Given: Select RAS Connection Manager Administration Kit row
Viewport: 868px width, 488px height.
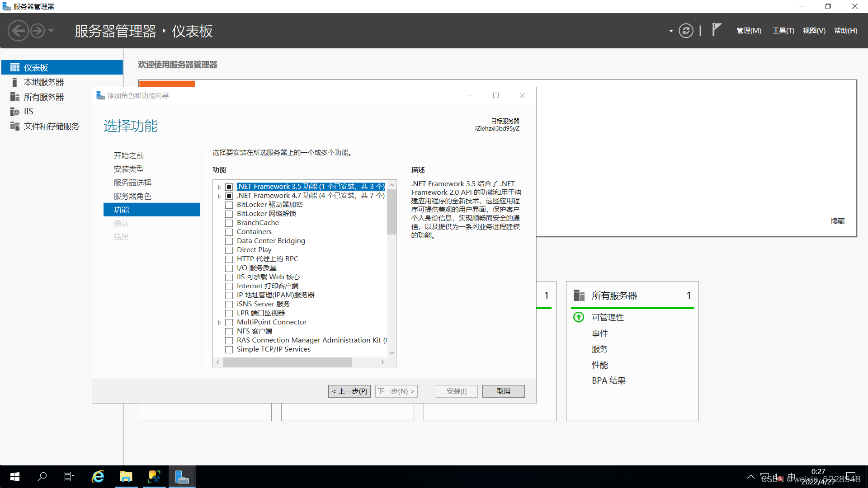Looking at the screenshot, I should (x=312, y=340).
